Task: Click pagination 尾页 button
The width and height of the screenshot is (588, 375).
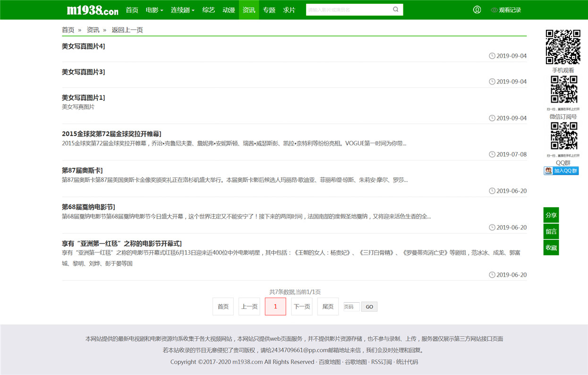Action: click(x=328, y=307)
